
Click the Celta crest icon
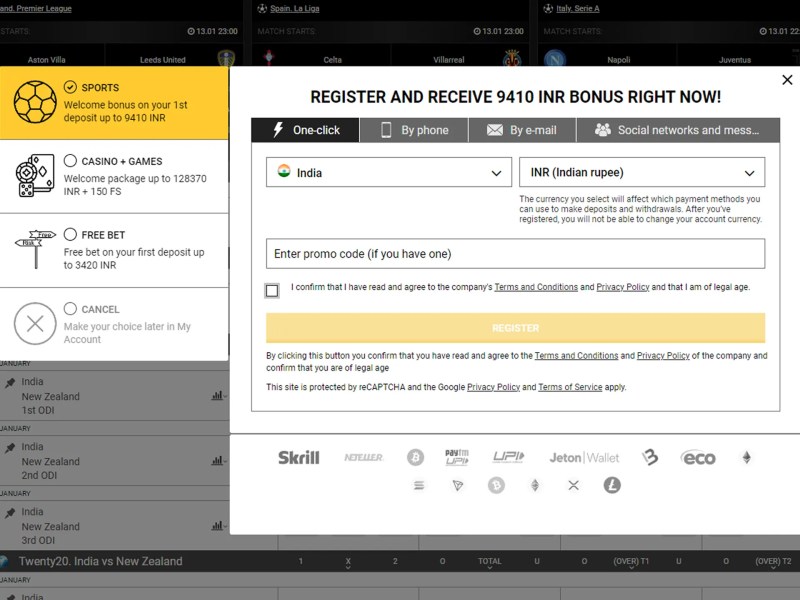pyautogui.click(x=269, y=57)
